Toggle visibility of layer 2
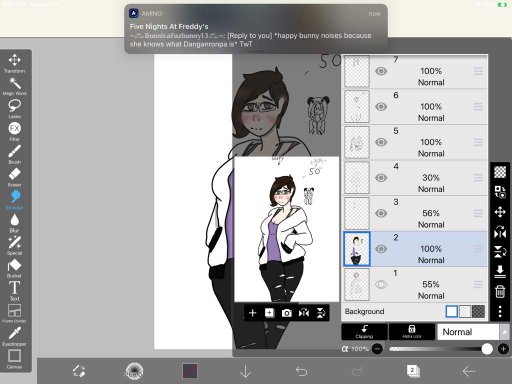Image resolution: width=512 pixels, height=384 pixels. pyautogui.click(x=381, y=249)
